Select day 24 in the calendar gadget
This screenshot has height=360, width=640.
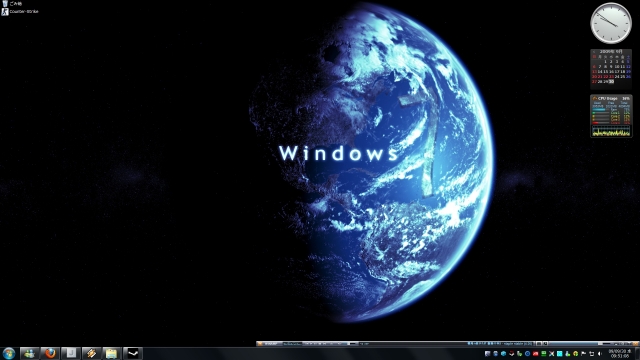point(617,76)
